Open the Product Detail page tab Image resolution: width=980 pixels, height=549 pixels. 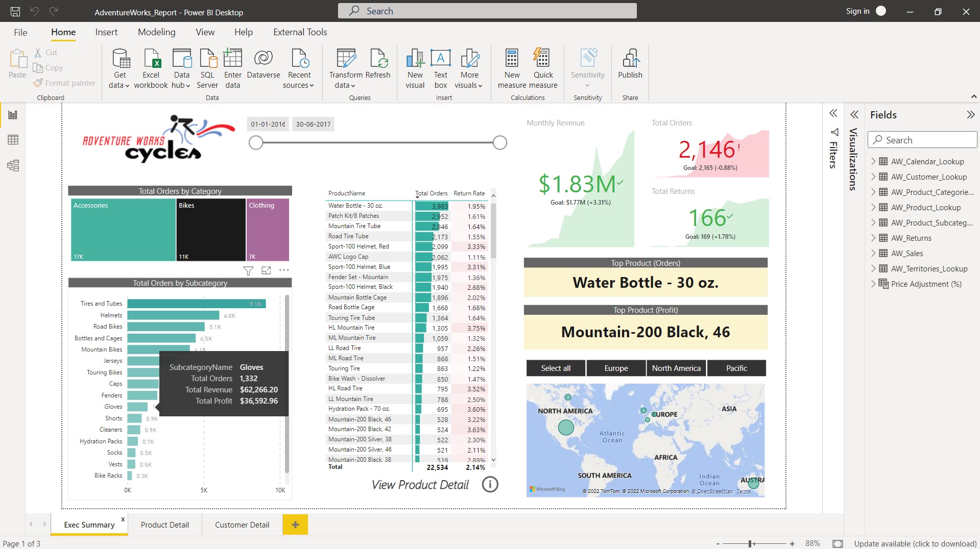coord(164,525)
